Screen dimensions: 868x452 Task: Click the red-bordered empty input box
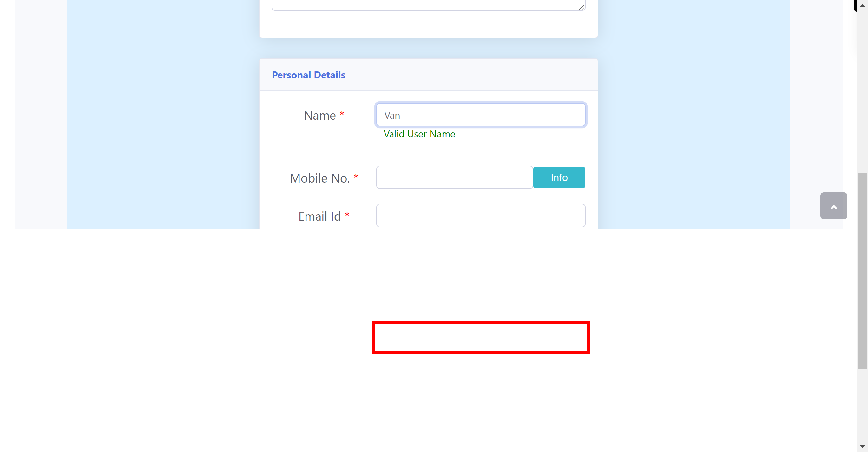click(481, 338)
